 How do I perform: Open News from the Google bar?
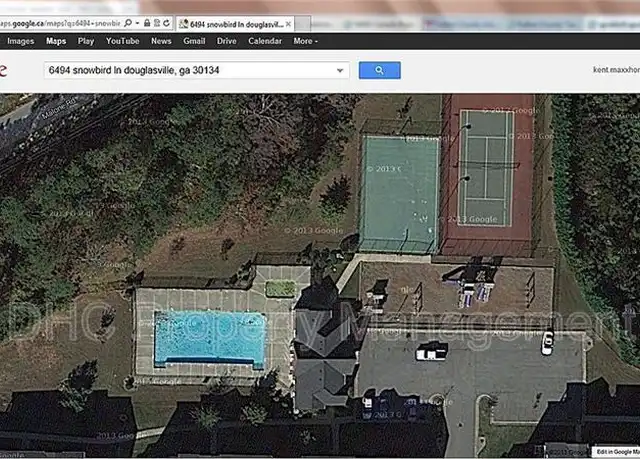tap(161, 41)
